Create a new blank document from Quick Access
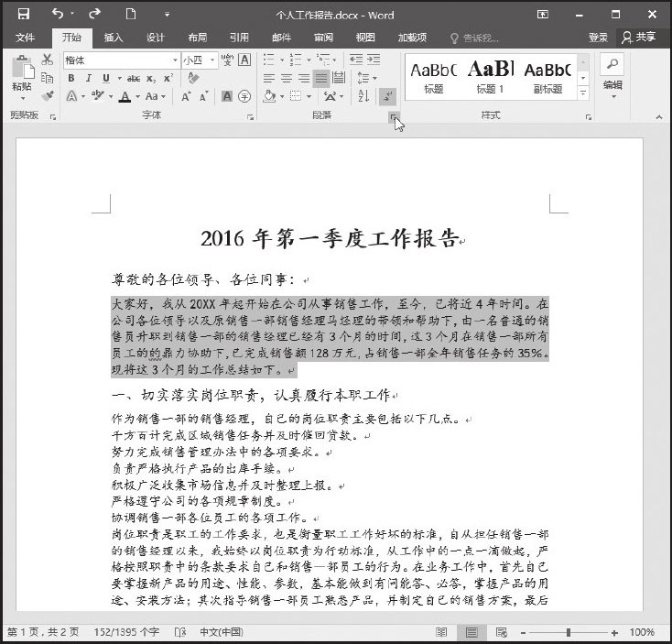 point(131,14)
